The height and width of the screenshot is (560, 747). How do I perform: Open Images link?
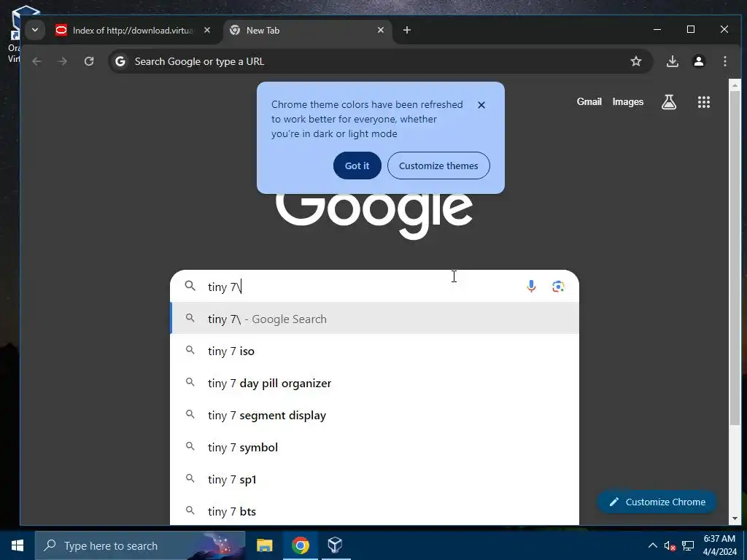tap(628, 102)
